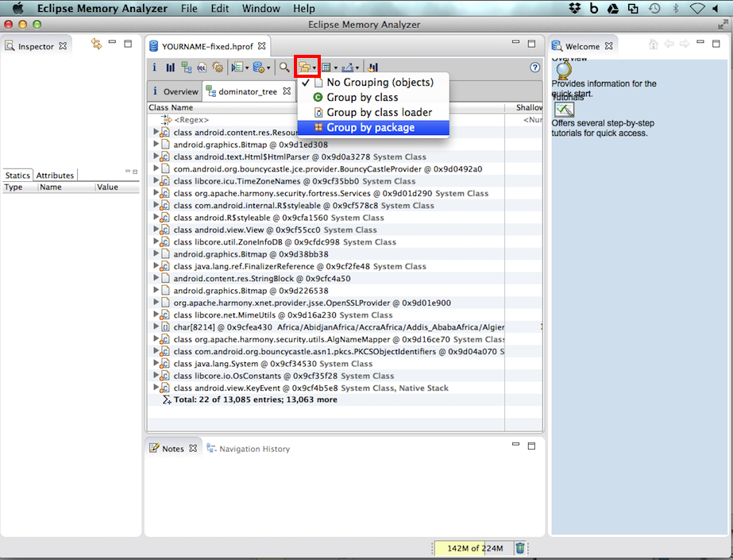This screenshot has width=733, height=560.
Task: Click the Compare to another heap dump icon
Action: tap(372, 68)
